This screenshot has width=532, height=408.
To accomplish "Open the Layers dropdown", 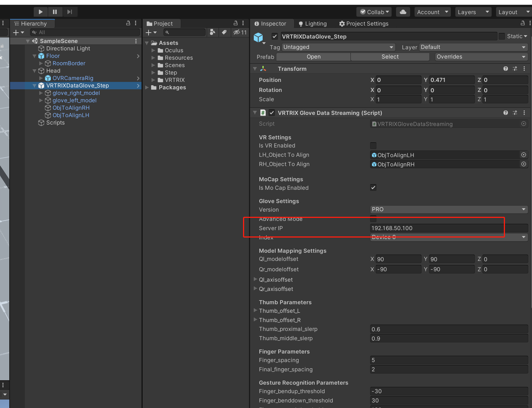I will pos(473,12).
